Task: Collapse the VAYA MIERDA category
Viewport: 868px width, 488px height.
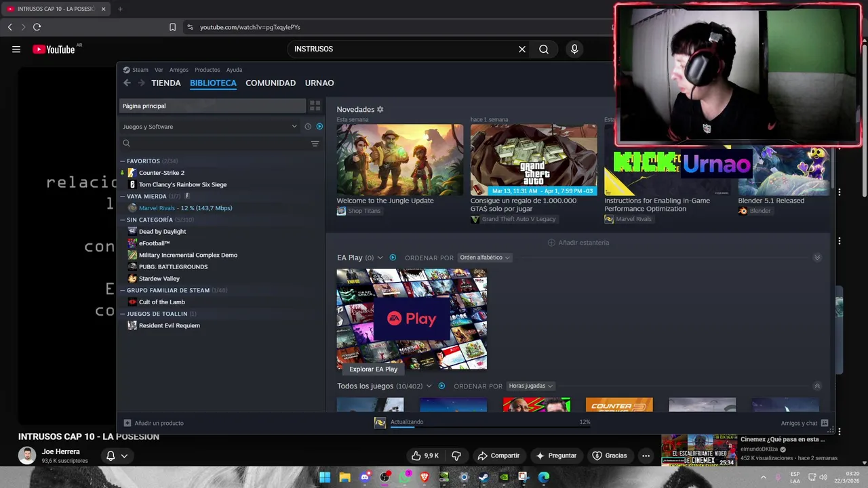Action: point(123,197)
